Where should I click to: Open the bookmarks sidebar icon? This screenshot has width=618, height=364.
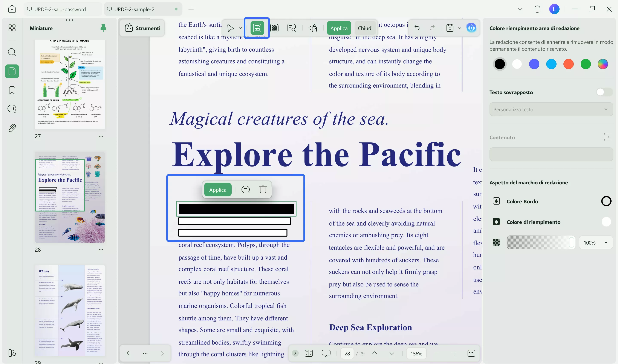click(x=12, y=90)
